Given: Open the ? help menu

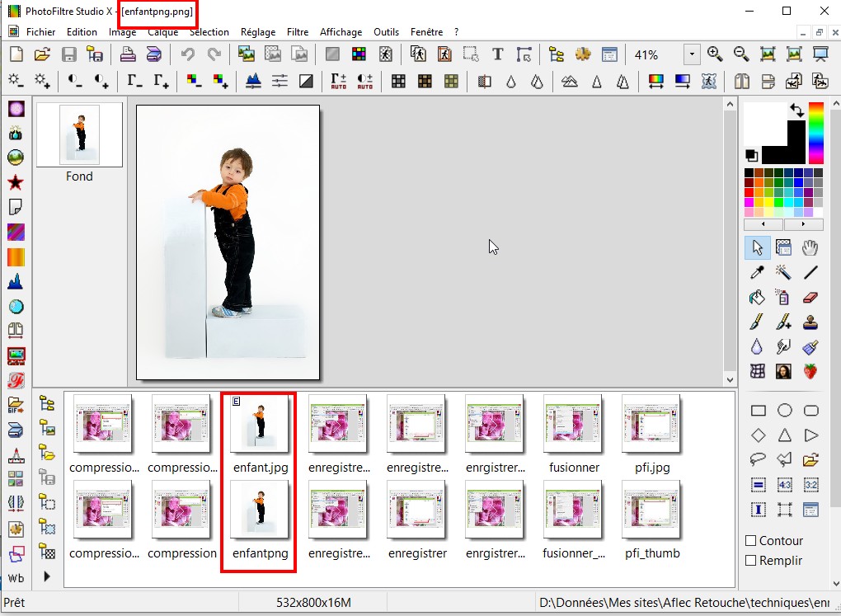Looking at the screenshot, I should pyautogui.click(x=457, y=32).
